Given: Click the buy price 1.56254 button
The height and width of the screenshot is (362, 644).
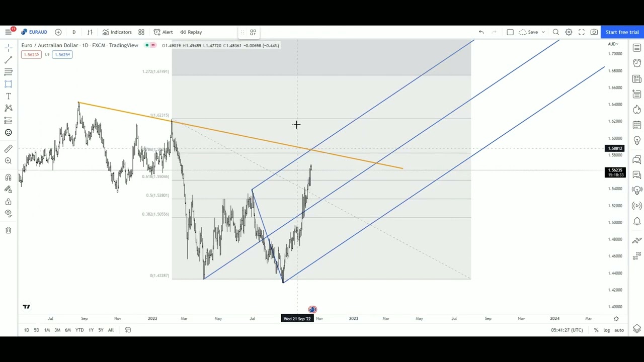Looking at the screenshot, I should point(62,54).
